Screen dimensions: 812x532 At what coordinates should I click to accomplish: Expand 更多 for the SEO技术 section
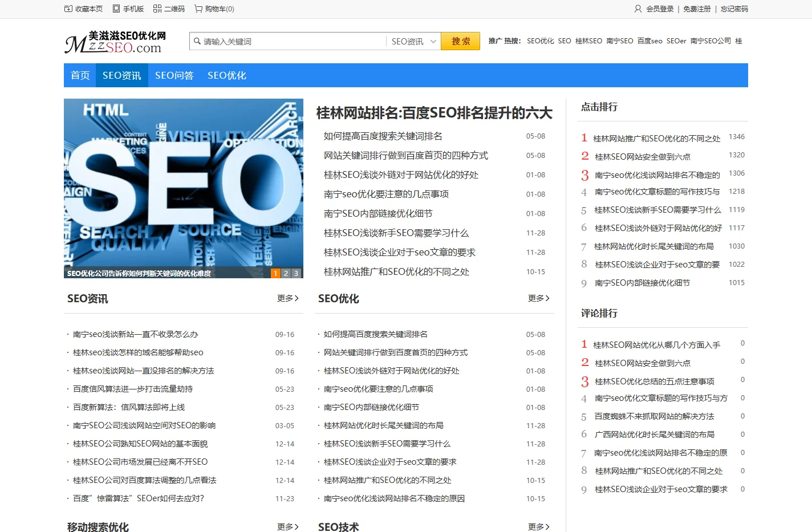(x=539, y=527)
